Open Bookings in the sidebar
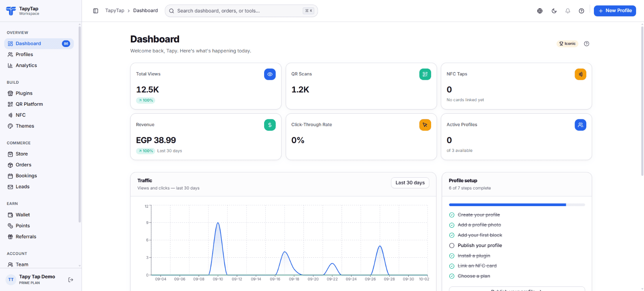644x291 pixels. coord(39,176)
